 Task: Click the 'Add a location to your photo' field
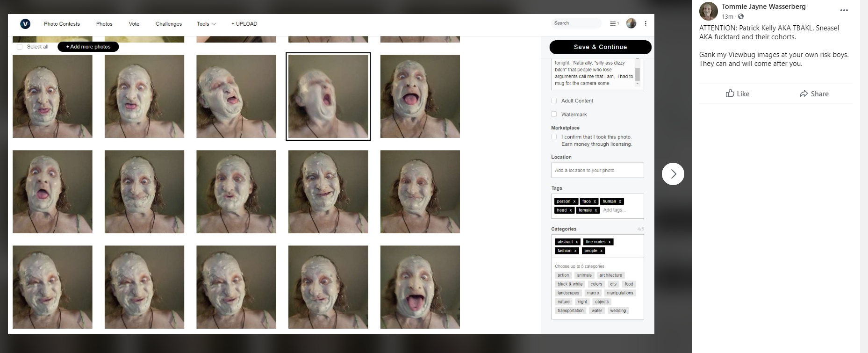pos(597,170)
